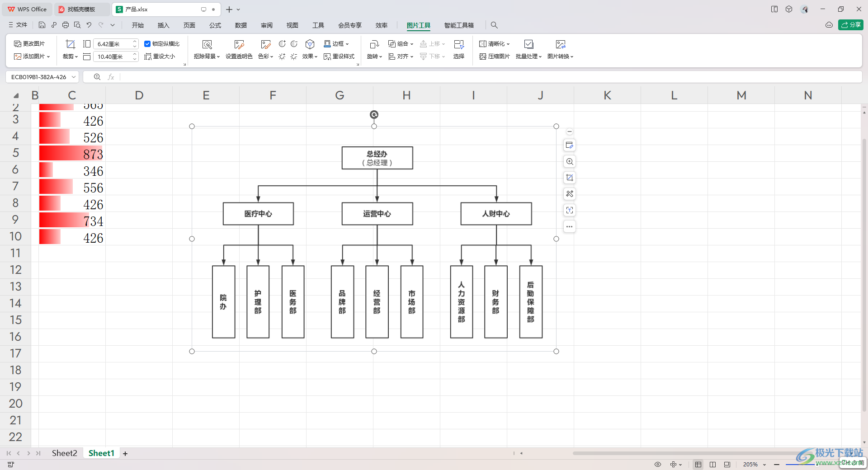Click the floating crop icon beside the picture
Viewport: 868px width, 470px height.
point(570,178)
